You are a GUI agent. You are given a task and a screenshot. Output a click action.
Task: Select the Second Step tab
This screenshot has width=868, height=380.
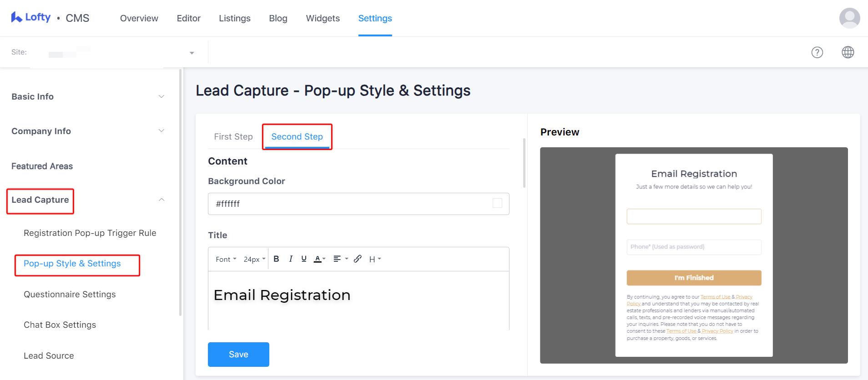[x=297, y=137]
